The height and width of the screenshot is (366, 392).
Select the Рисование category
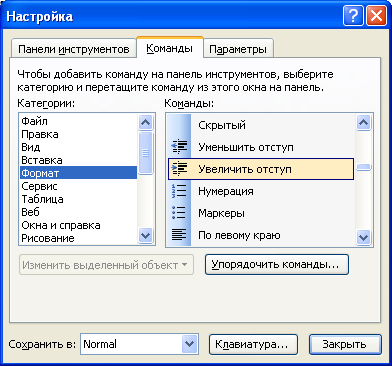click(x=48, y=238)
